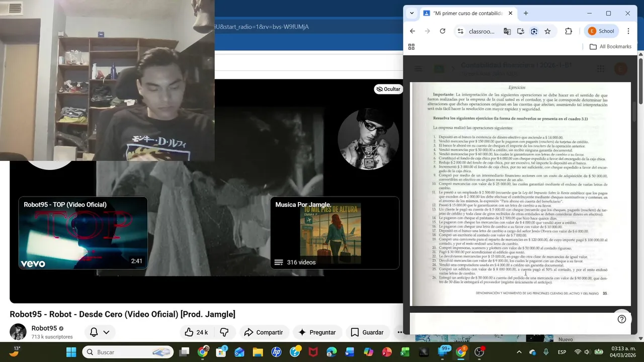Reload the Classroom page
The image size is (644, 362).
click(x=443, y=31)
